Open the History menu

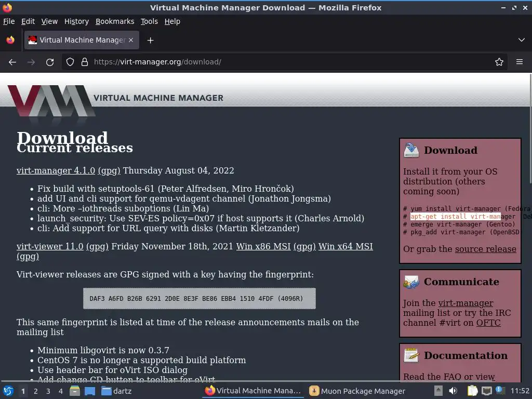76,21
